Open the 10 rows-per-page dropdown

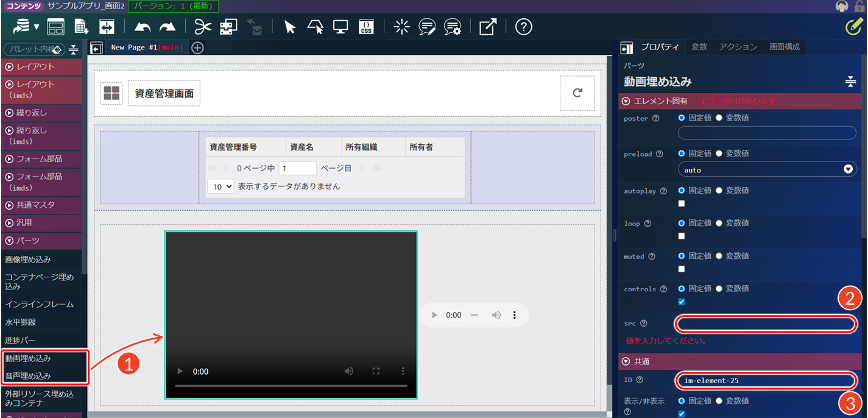coord(221,186)
